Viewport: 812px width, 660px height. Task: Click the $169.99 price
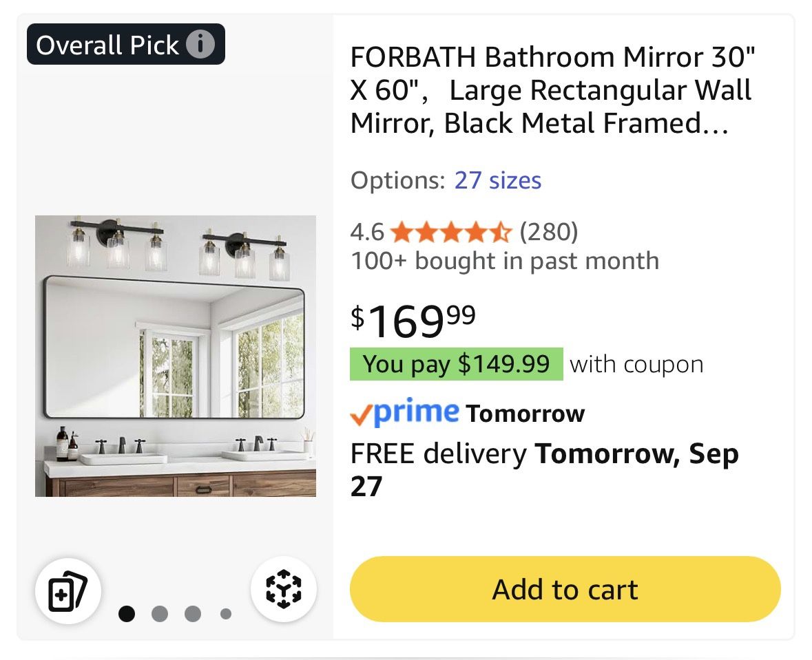[x=413, y=321]
